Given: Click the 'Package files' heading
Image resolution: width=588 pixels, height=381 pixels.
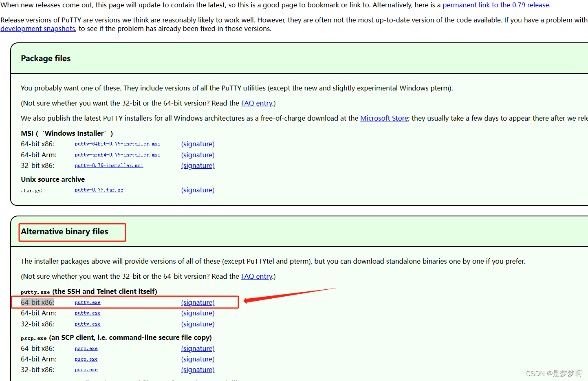Looking at the screenshot, I should pyautogui.click(x=46, y=58).
